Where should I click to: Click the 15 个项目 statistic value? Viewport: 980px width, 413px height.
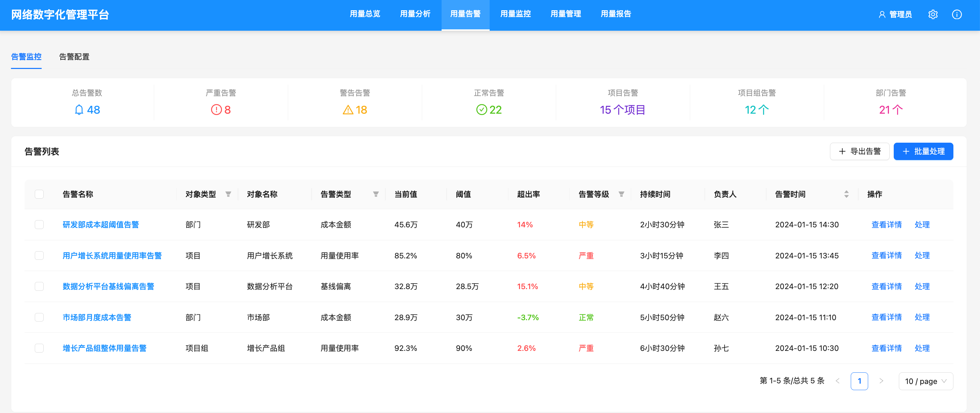(623, 110)
